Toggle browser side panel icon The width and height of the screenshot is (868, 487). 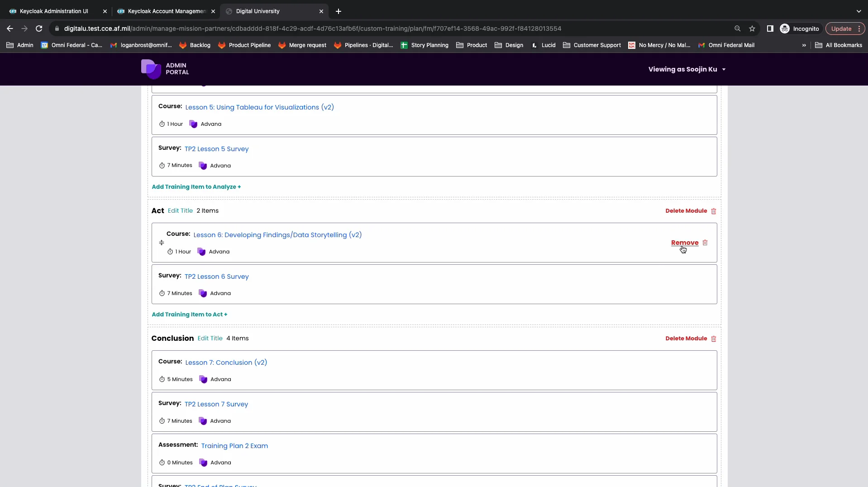770,29
